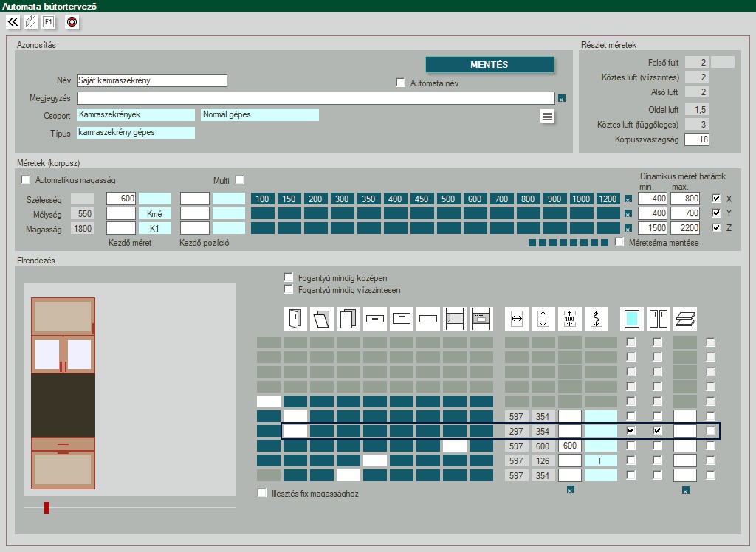The width and height of the screenshot is (756, 552).
Task: Select the double door element icon
Action: [658, 319]
